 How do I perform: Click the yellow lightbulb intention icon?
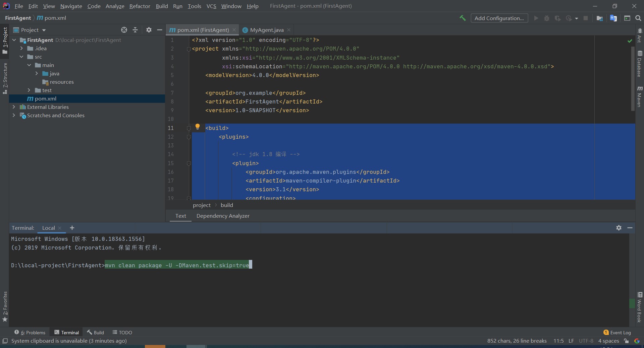(198, 127)
